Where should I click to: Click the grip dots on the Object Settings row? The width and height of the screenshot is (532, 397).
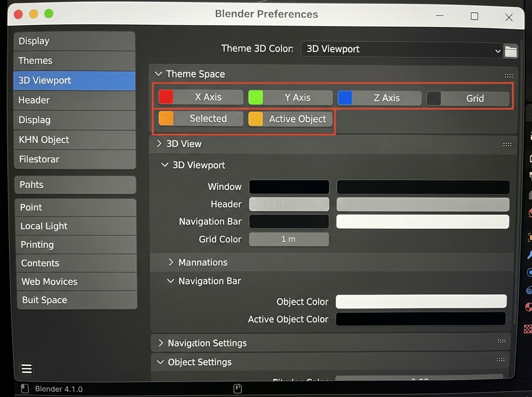501,360
